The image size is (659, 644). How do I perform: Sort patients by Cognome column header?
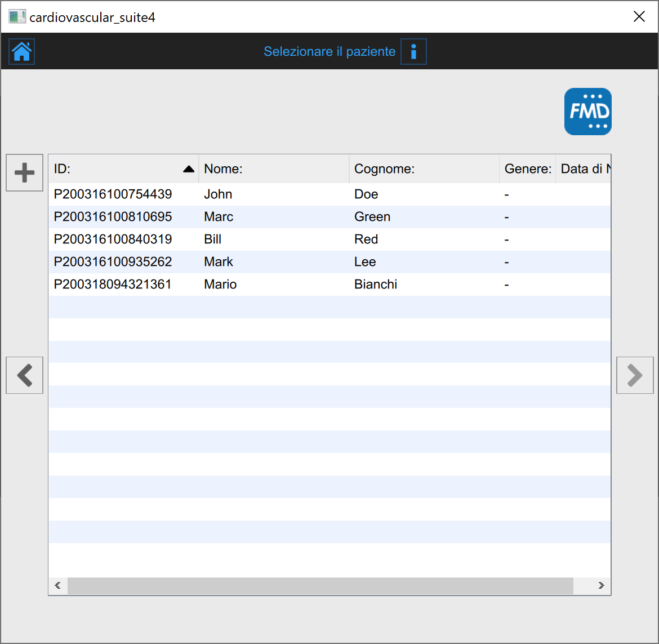[x=424, y=169]
